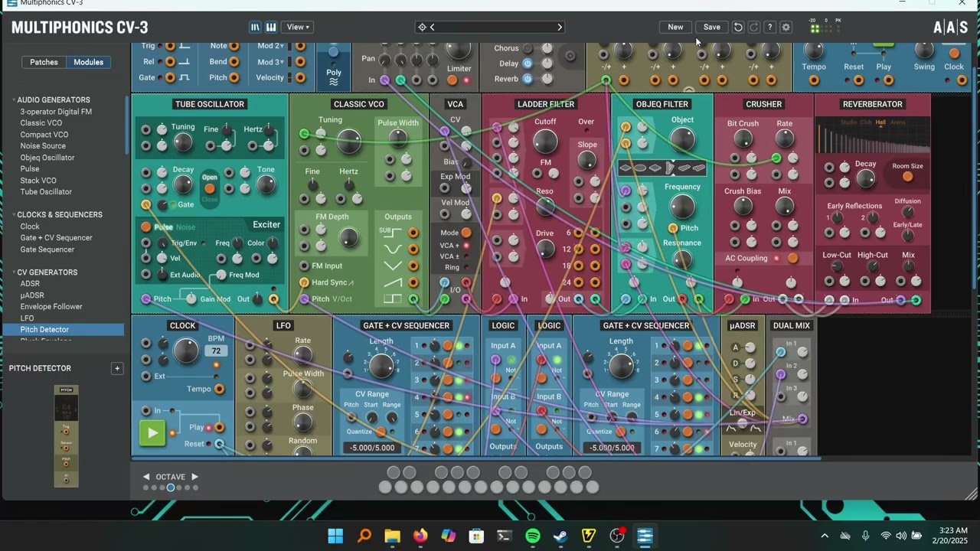Open Spotify from taskbar

532,536
